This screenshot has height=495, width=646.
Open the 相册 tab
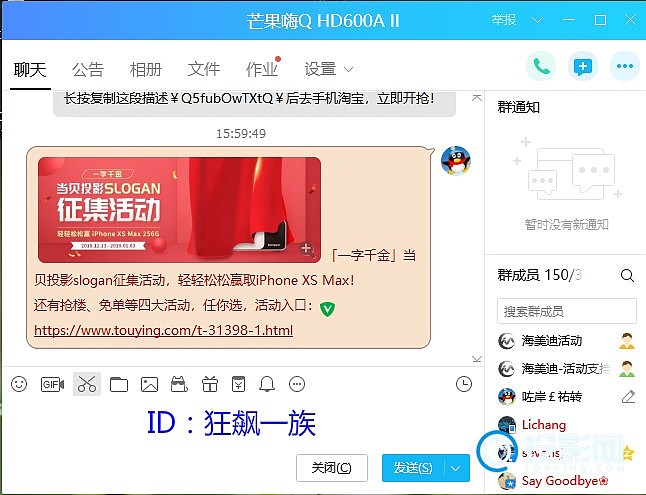pos(146,69)
